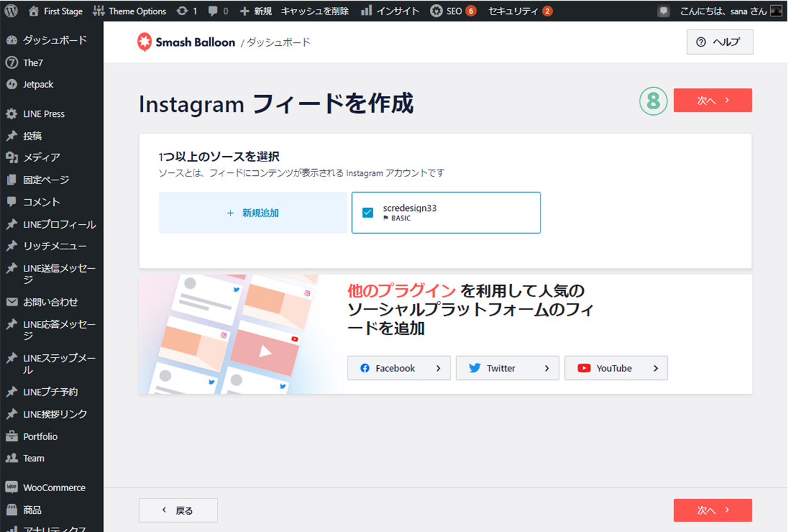Screen dimensions: 788x532
Task: Uncheck the scredesign33 source checkbox
Action: coord(368,212)
